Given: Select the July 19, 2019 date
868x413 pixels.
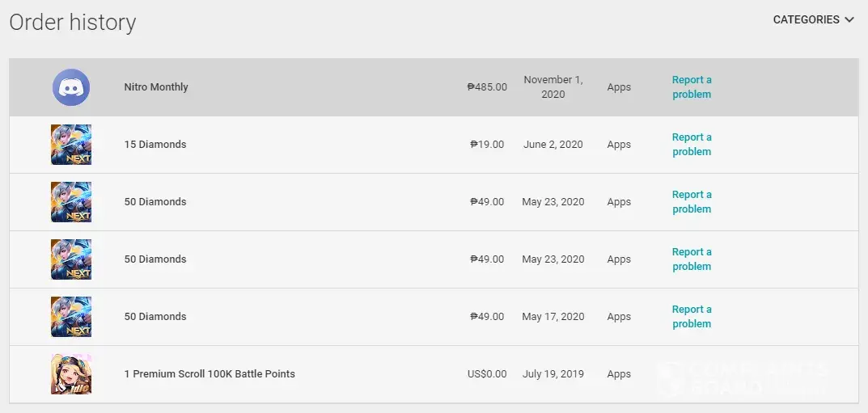Looking at the screenshot, I should [553, 374].
